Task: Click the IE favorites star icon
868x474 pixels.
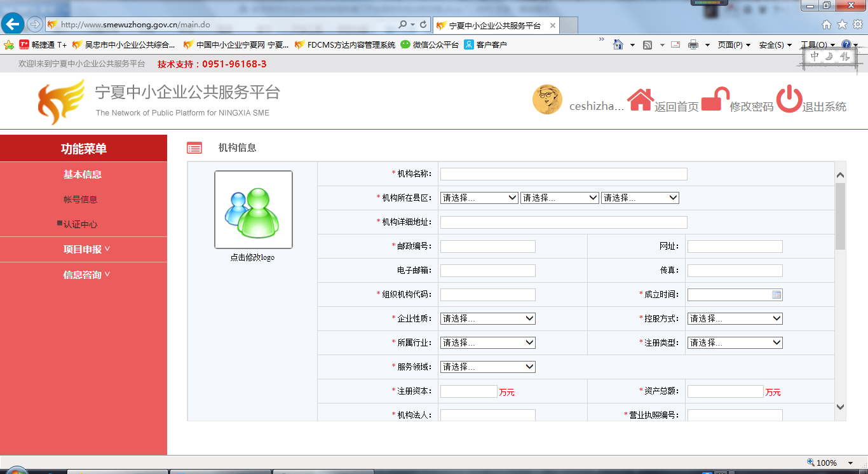Action: [x=842, y=25]
